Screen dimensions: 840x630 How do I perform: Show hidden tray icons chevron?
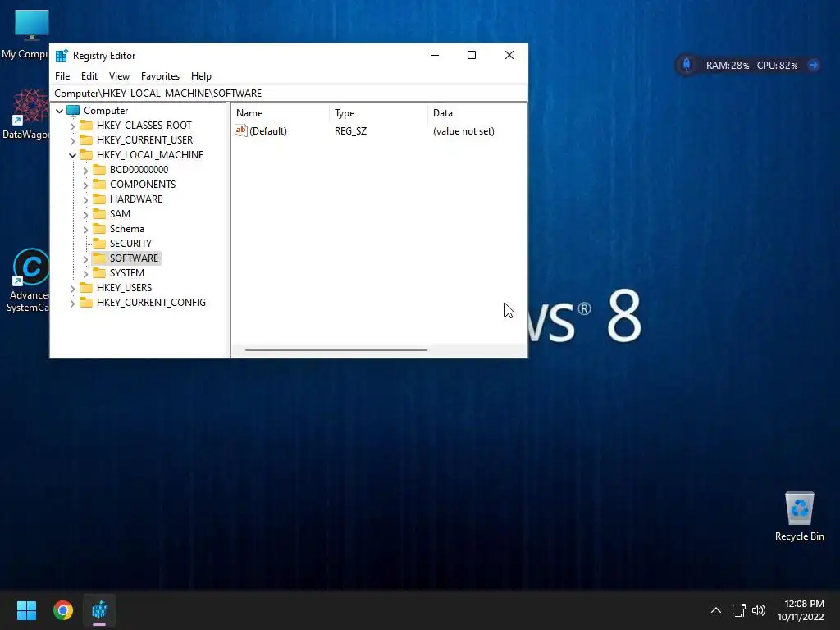click(715, 610)
